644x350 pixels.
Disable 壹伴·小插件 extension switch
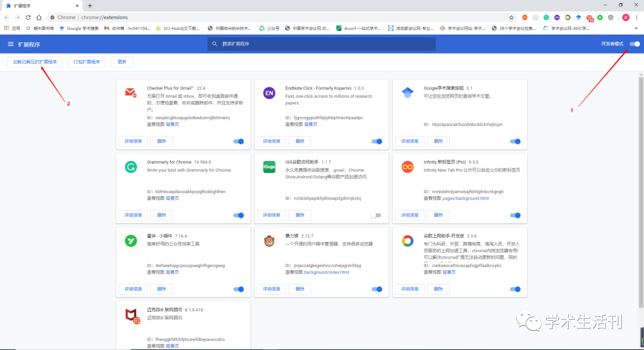[x=239, y=289]
